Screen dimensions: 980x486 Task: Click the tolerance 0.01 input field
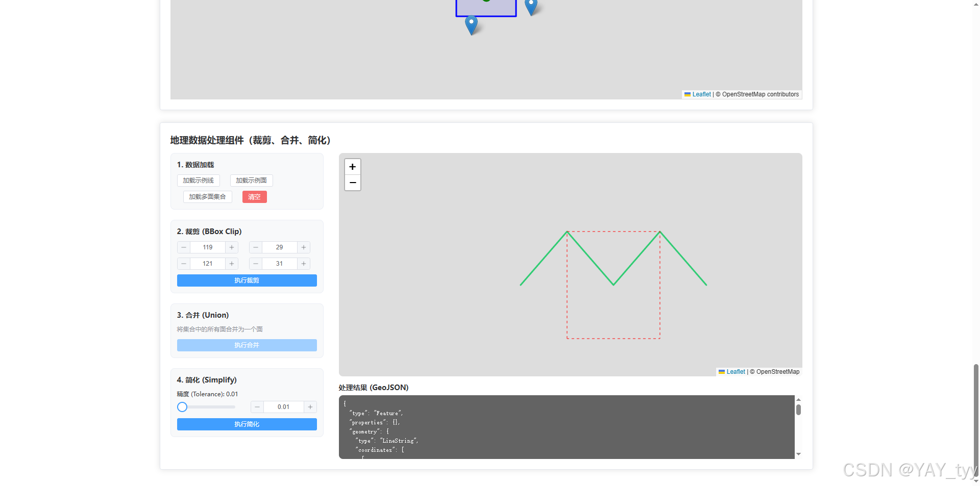(x=284, y=407)
